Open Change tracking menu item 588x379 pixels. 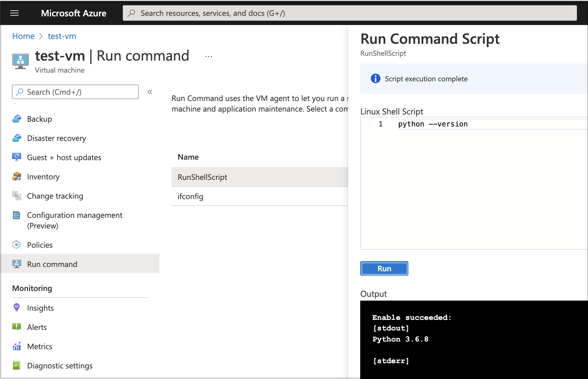[55, 196]
